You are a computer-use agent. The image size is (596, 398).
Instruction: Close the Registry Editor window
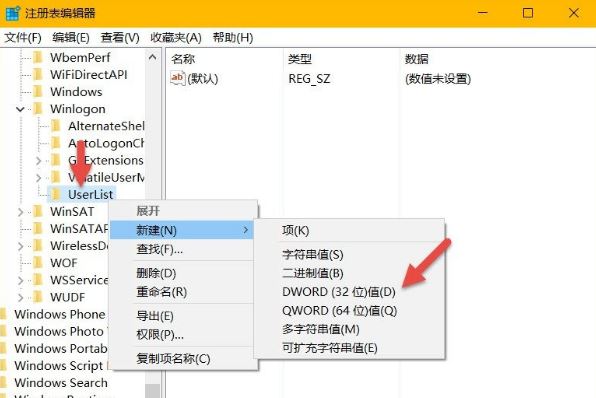tap(574, 13)
